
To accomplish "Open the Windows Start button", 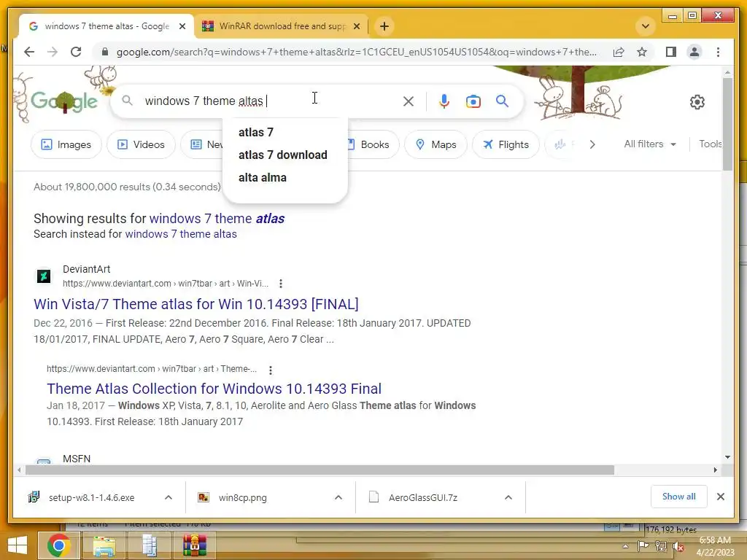I will (x=18, y=545).
